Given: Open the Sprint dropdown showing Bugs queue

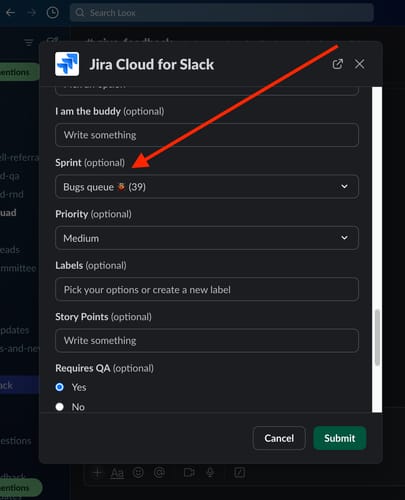Looking at the screenshot, I should [207, 187].
